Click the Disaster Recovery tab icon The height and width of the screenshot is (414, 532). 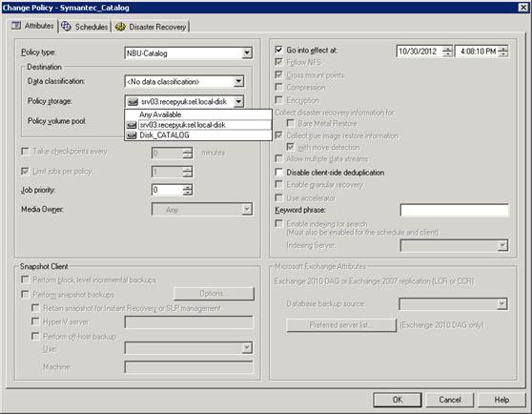pyautogui.click(x=120, y=27)
